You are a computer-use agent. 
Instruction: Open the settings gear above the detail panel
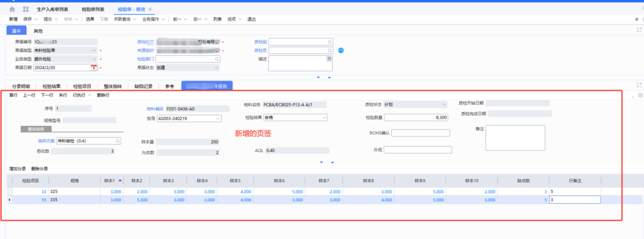point(640,96)
